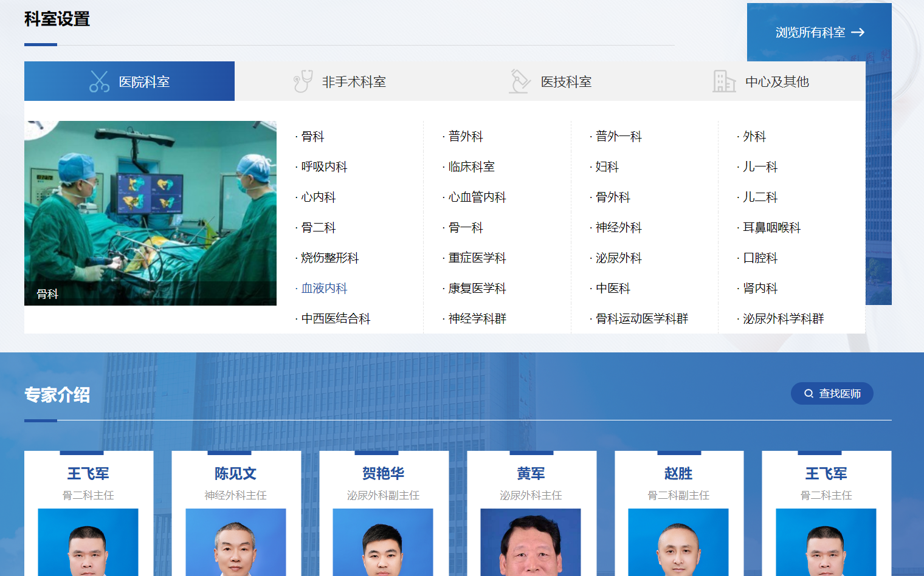This screenshot has width=924, height=576.
Task: Click the magnifier icon in 查找医师
Action: (x=808, y=394)
